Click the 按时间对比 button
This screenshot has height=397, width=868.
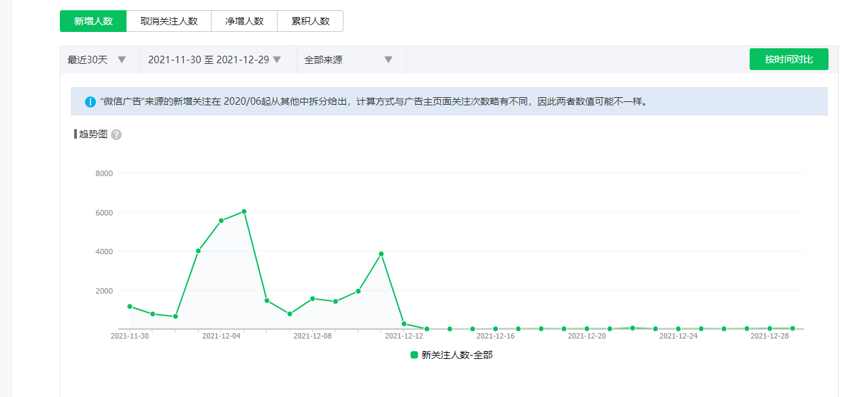[788, 59]
